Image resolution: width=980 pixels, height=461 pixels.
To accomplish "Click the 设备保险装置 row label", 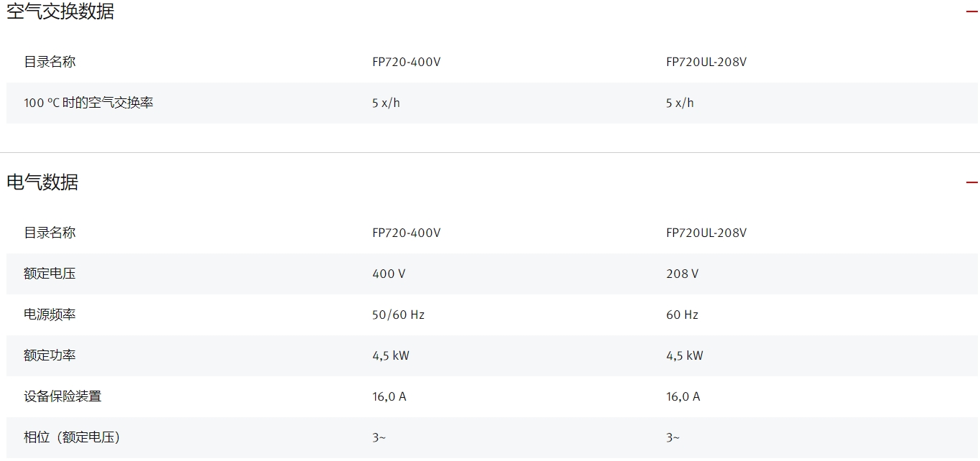I will coord(63,396).
